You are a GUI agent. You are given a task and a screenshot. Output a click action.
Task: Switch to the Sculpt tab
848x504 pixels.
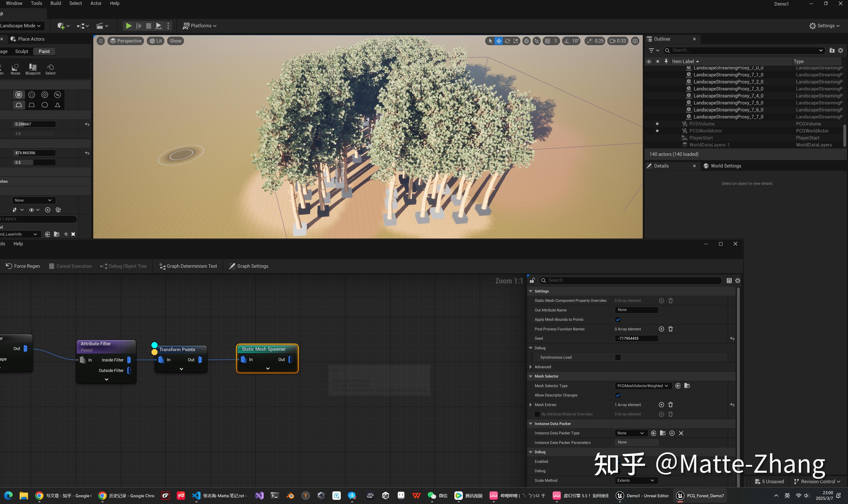22,51
